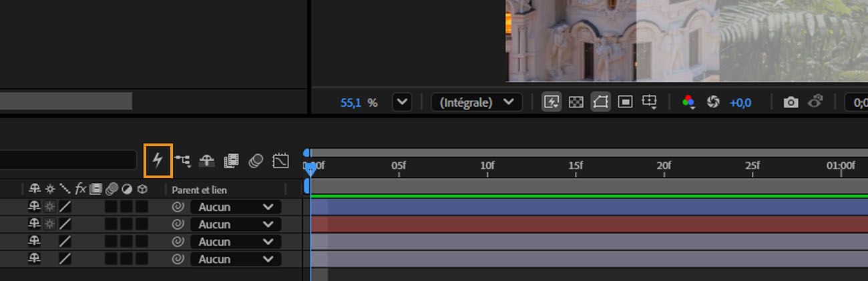Enable 3D layer box on first layer
This screenshot has height=281, width=868.
pyautogui.click(x=142, y=207)
